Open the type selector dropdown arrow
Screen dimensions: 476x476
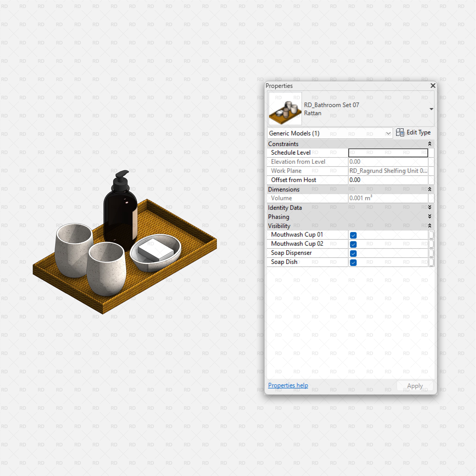tap(431, 109)
